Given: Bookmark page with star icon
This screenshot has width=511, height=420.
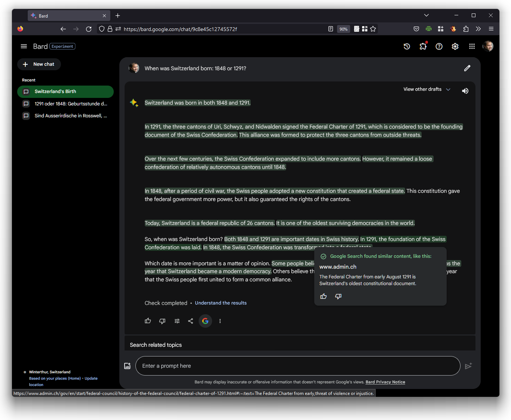Looking at the screenshot, I should (x=373, y=29).
